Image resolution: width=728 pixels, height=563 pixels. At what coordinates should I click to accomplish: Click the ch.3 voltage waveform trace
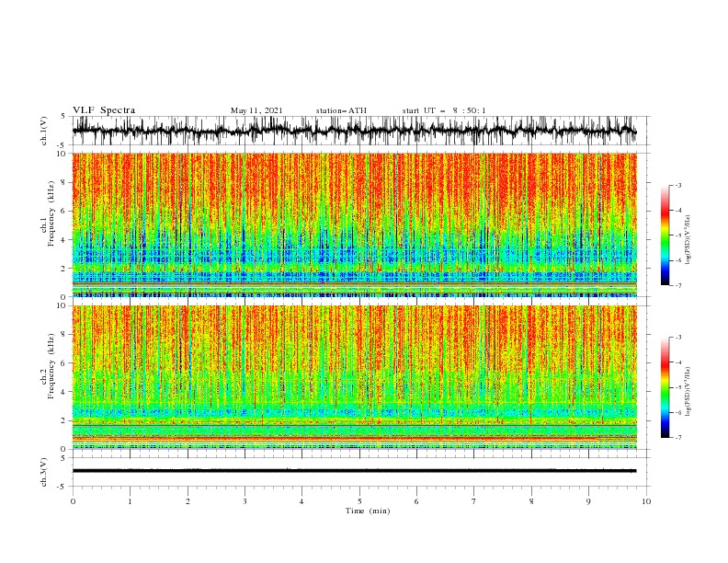(x=354, y=471)
